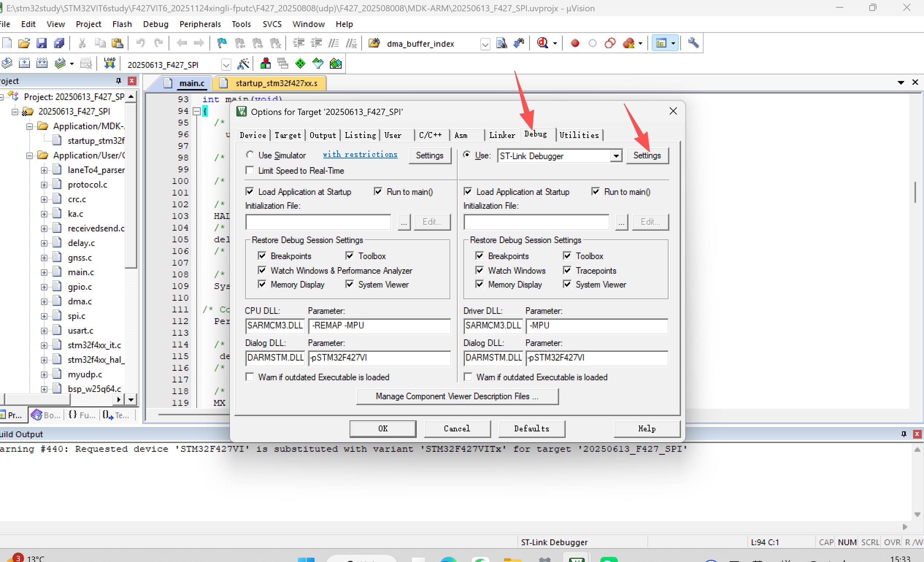The image size is (924, 562).
Task: Switch to the Utilities tab
Action: (579, 135)
